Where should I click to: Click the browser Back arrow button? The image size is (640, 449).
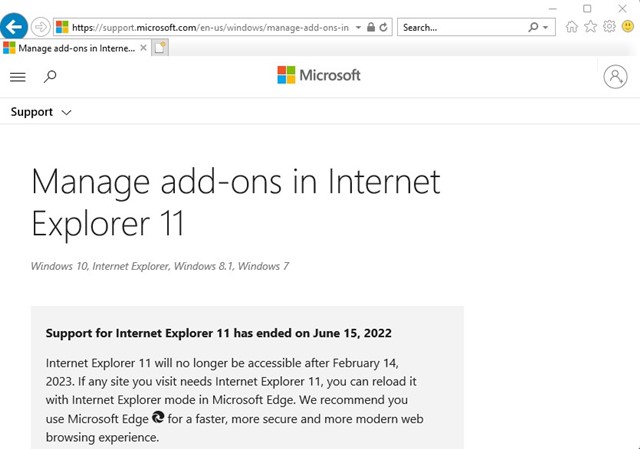point(15,26)
